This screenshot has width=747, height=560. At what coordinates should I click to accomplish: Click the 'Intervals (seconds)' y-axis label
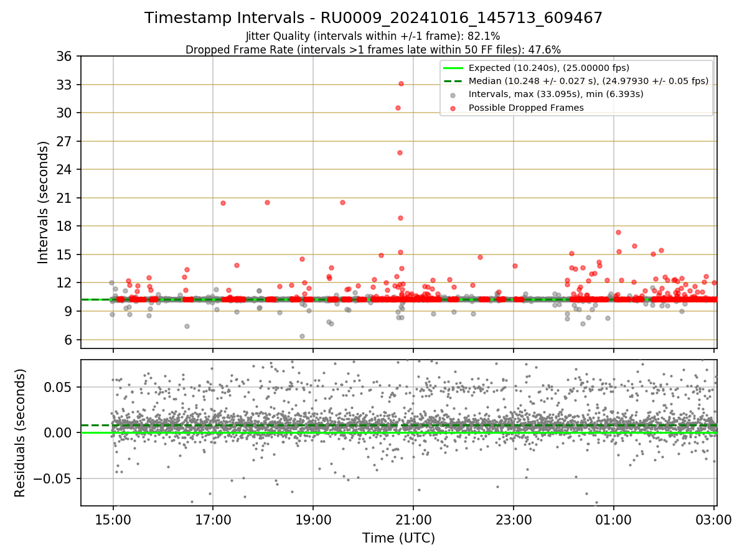click(43, 202)
